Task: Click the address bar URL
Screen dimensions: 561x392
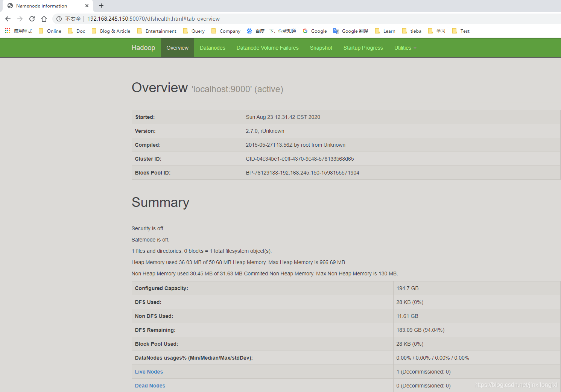Action: point(154,19)
